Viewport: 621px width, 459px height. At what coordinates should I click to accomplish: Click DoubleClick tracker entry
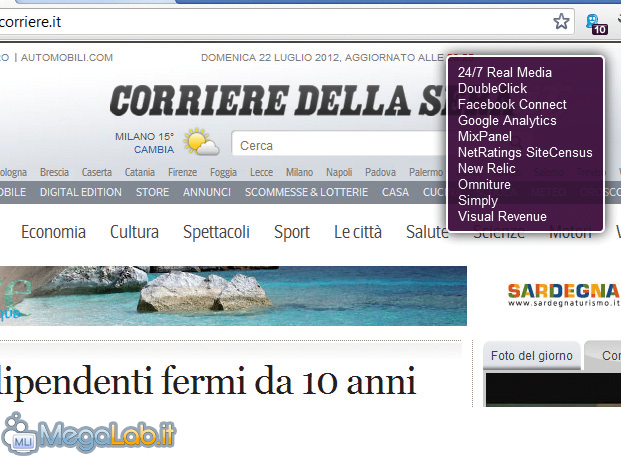pos(492,88)
